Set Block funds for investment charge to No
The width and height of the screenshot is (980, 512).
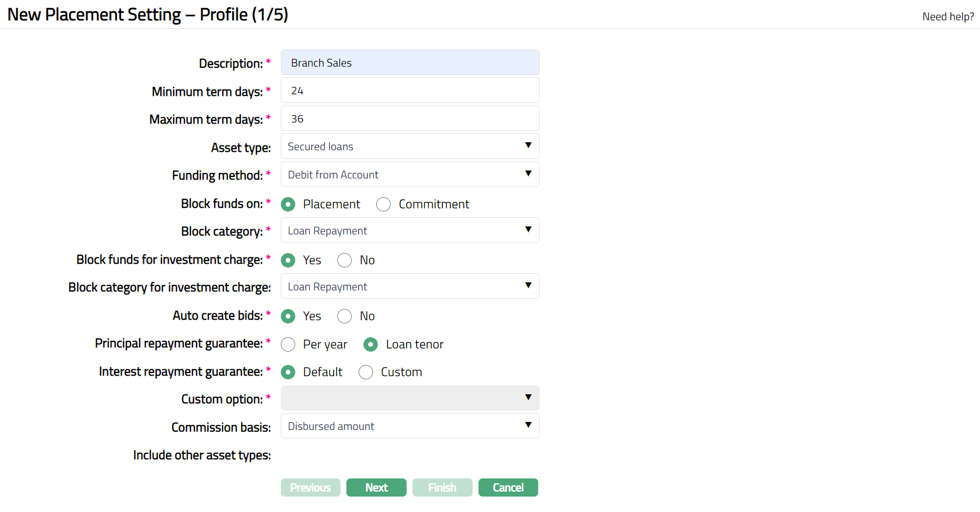(x=345, y=261)
